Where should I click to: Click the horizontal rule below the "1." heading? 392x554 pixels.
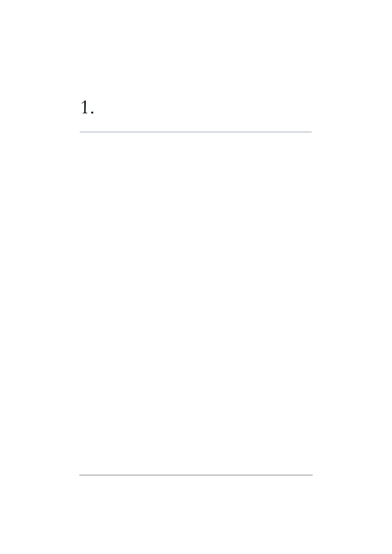[195, 132]
